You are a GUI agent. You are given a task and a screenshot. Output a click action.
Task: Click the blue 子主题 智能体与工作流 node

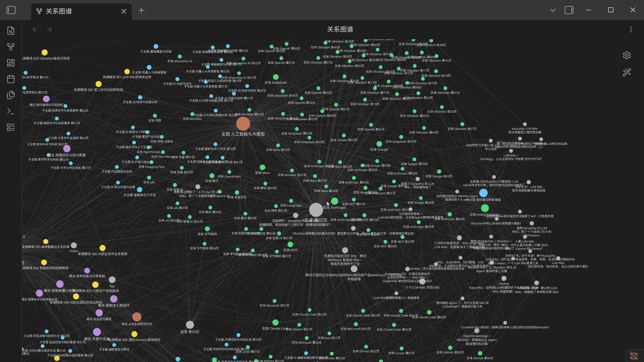click(140, 189)
